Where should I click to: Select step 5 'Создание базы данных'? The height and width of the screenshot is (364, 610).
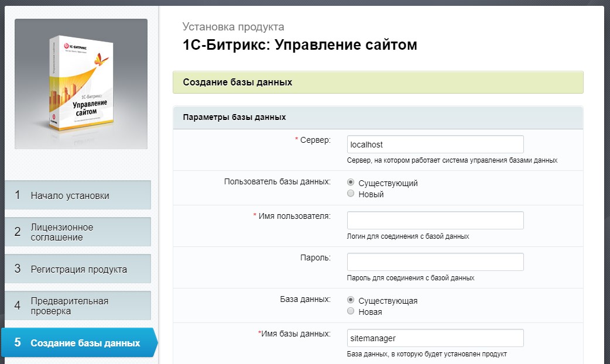pos(79,342)
